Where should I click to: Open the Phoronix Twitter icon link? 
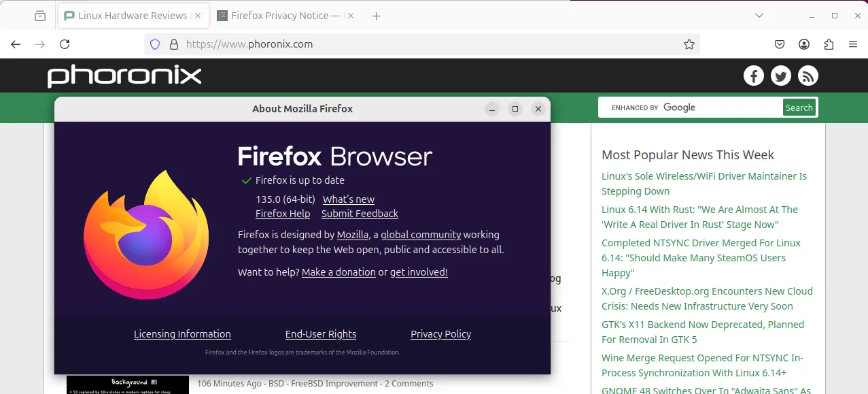(780, 76)
